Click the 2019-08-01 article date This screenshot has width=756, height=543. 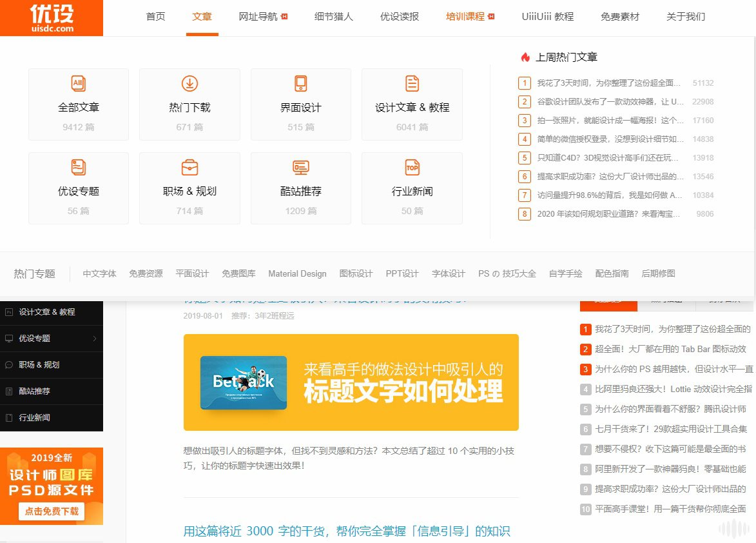point(203,316)
